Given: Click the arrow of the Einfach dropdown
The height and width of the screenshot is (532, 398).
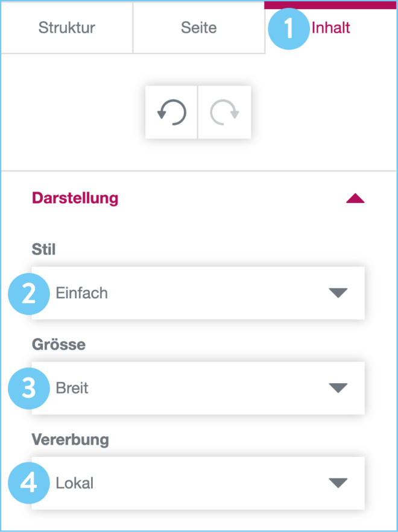Looking at the screenshot, I should (338, 293).
